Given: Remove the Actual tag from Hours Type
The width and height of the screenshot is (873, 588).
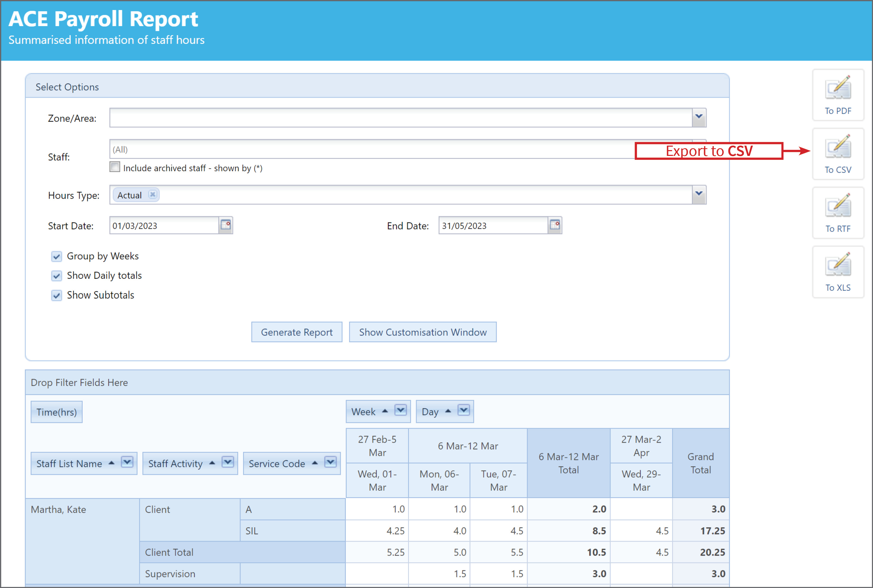Looking at the screenshot, I should coord(152,195).
